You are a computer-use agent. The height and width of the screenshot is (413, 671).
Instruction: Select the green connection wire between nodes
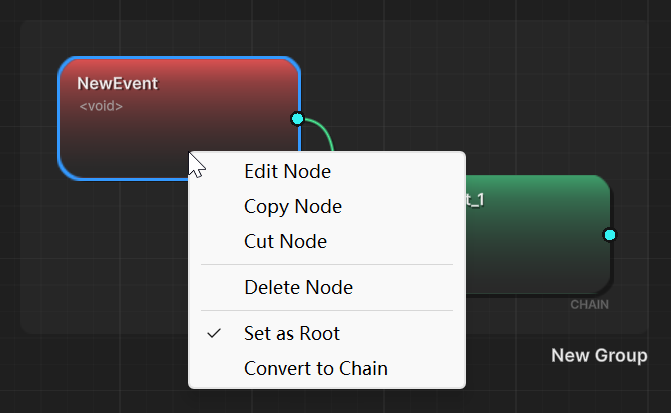coord(324,131)
